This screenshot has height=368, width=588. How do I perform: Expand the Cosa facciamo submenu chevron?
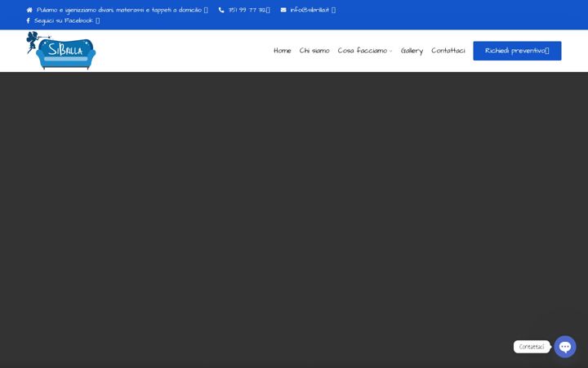tap(390, 51)
